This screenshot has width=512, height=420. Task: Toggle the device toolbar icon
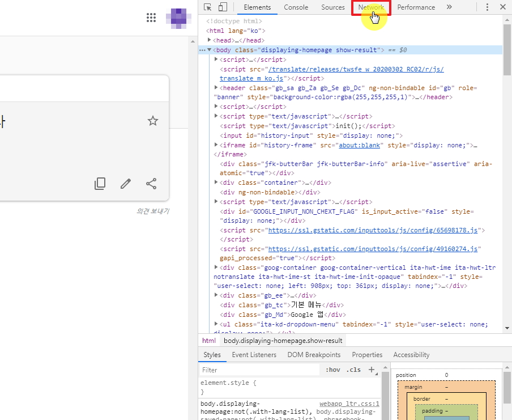point(223,7)
